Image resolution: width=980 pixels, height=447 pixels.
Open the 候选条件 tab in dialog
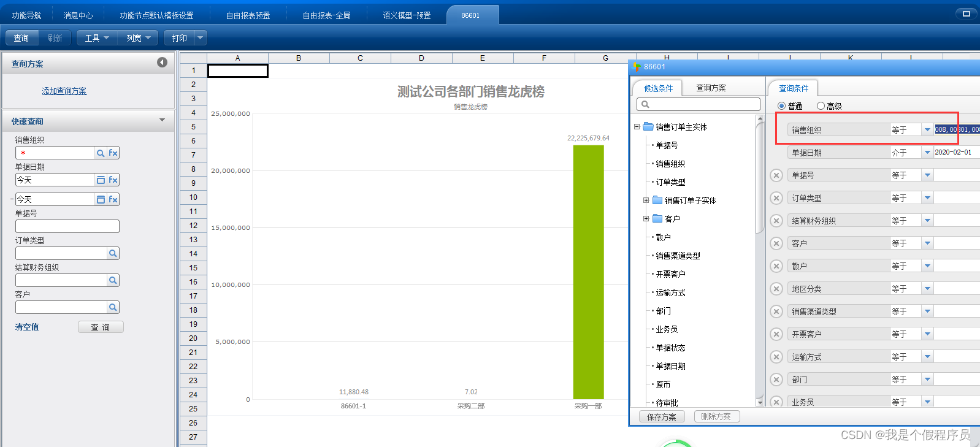658,88
